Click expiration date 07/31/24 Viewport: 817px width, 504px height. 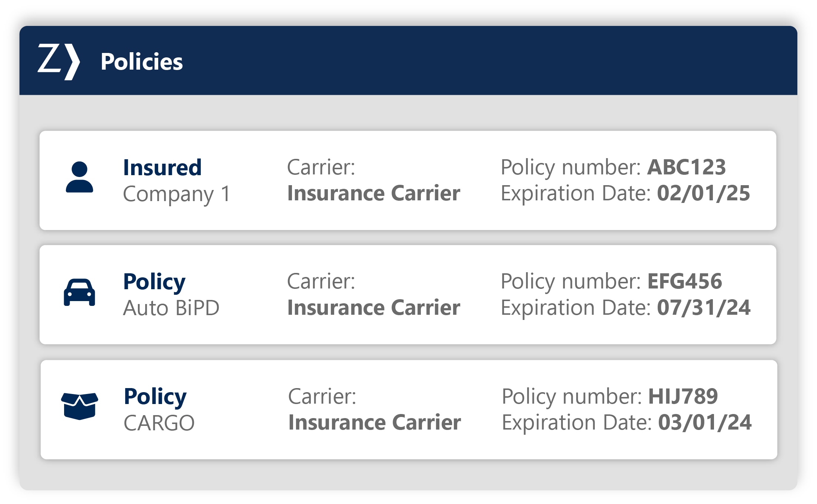coord(704,308)
